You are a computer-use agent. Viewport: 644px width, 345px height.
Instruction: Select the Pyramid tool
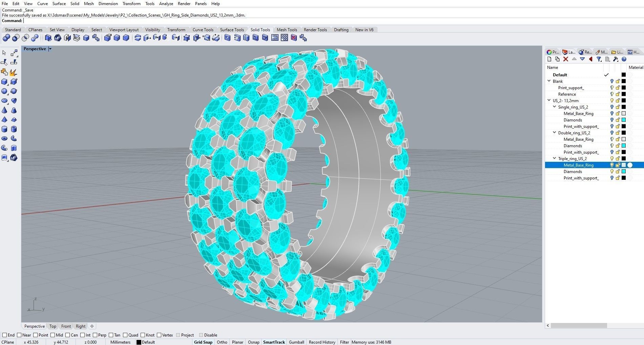coord(4,119)
